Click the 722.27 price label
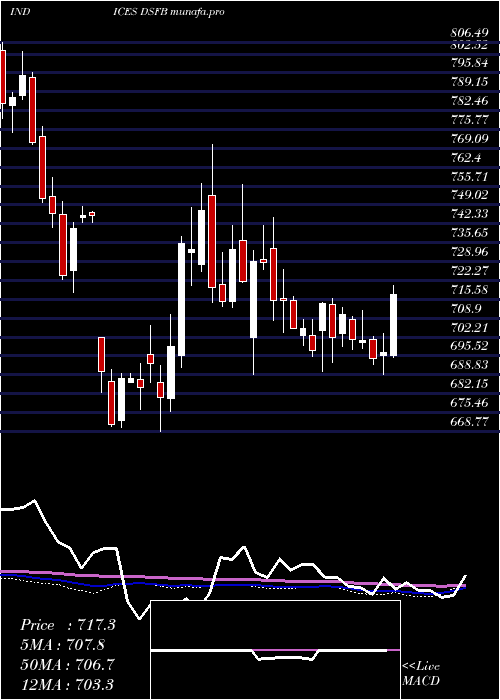Image resolution: width=500 pixels, height=700 pixels. [x=469, y=271]
